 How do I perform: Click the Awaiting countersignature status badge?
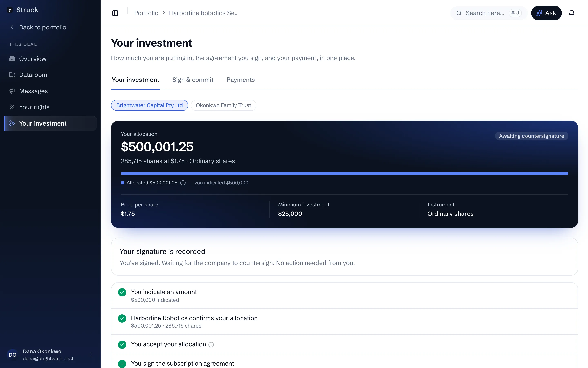click(x=531, y=136)
